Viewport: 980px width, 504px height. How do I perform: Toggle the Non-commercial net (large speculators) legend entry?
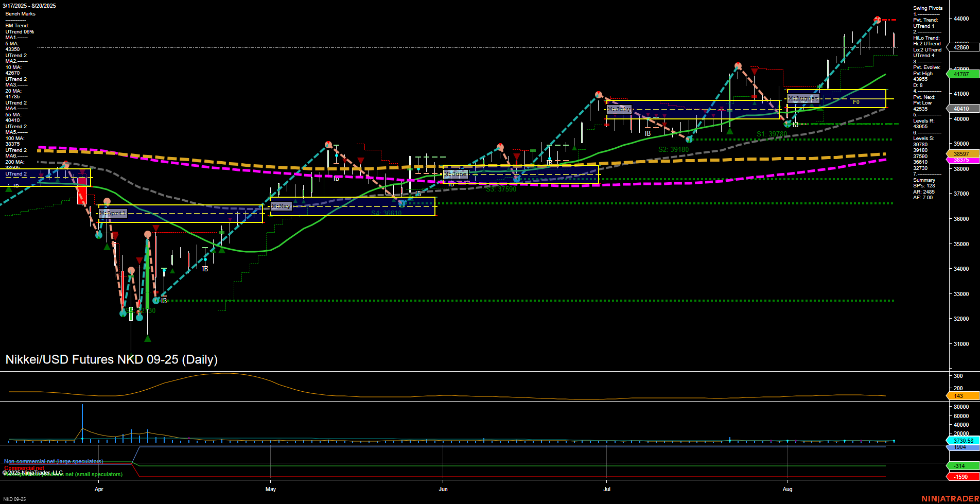pos(53,462)
